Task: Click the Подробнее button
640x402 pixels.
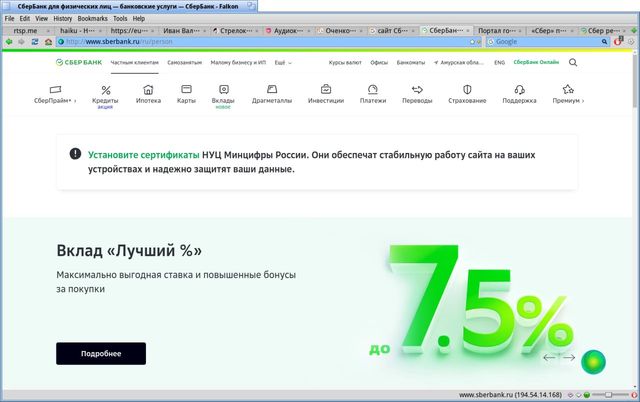Action: 101,353
